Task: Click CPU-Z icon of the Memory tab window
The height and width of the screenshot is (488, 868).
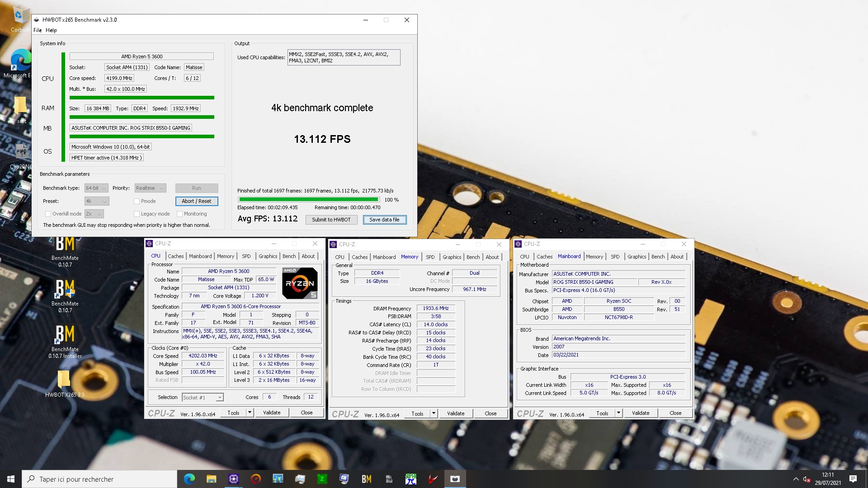Action: point(333,244)
